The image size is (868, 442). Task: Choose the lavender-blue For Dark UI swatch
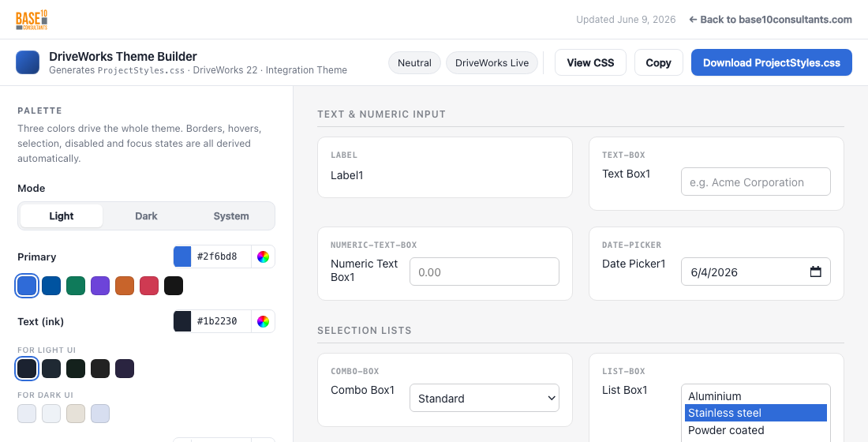100,414
